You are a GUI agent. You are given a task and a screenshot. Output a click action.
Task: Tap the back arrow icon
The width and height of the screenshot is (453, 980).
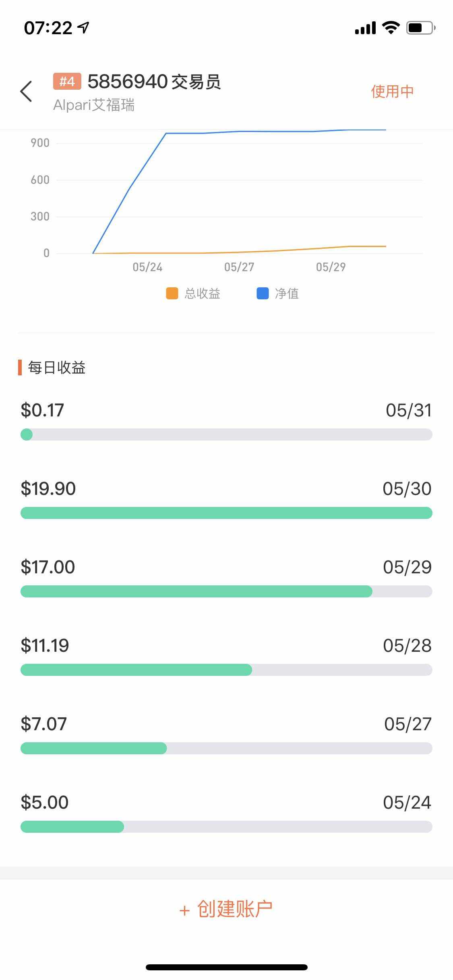[x=26, y=91]
